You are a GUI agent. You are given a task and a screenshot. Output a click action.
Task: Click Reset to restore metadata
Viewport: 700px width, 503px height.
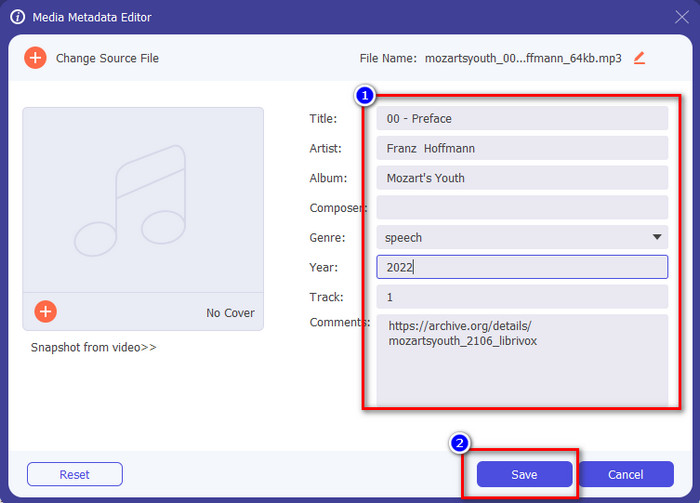tap(74, 474)
